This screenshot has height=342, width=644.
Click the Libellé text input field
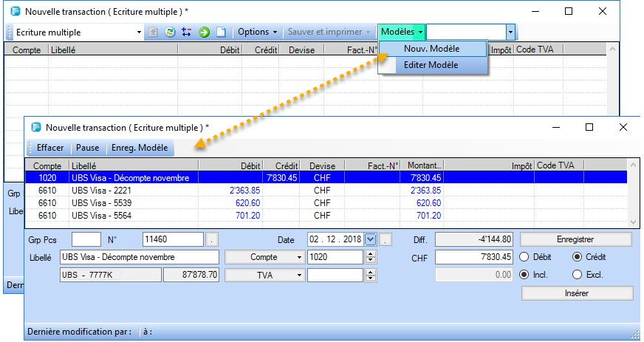click(x=140, y=257)
